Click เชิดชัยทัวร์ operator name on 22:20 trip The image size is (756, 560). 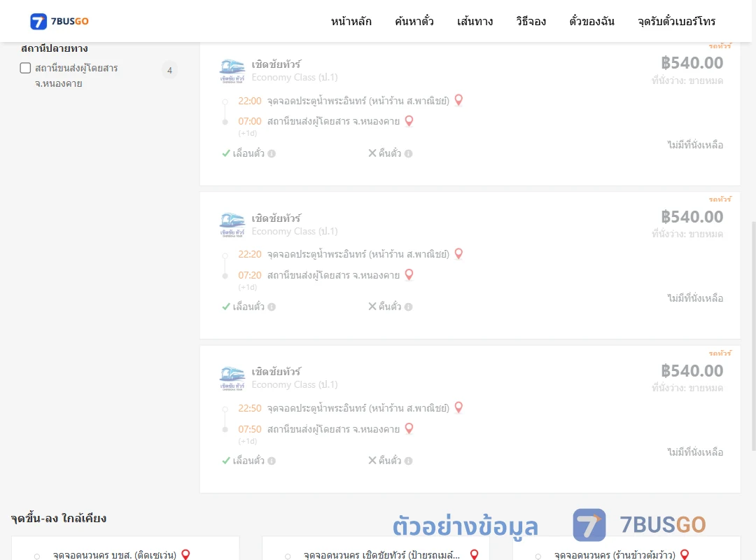[x=276, y=218]
